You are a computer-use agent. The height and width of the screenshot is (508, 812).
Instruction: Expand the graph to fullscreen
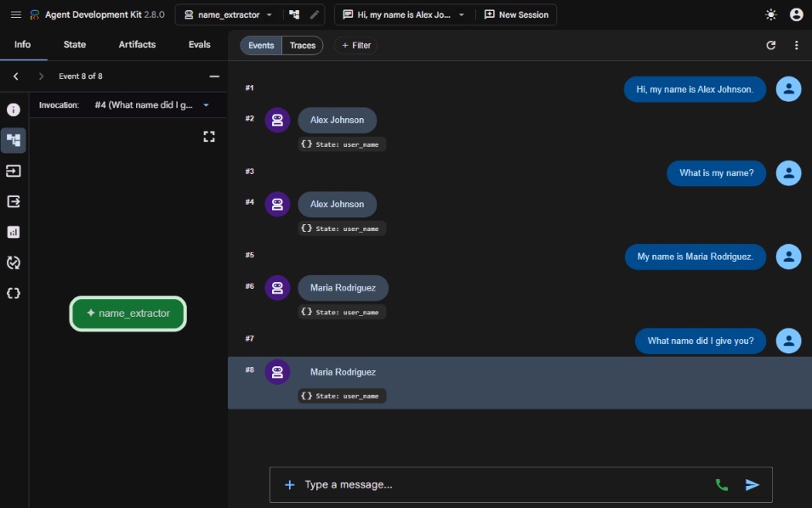[208, 136]
